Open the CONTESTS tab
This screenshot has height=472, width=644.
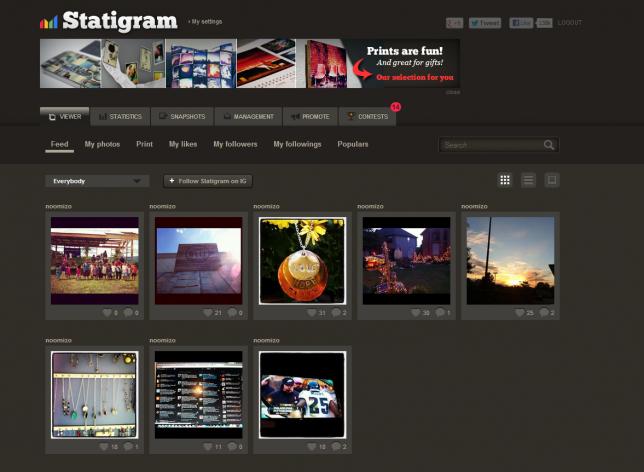(367, 117)
